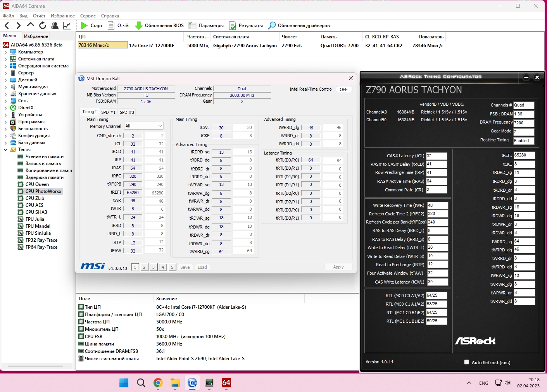Image resolution: width=547 pixels, height=392 pixels.
Task: Expand the Сервер tree node
Action: coord(5,73)
